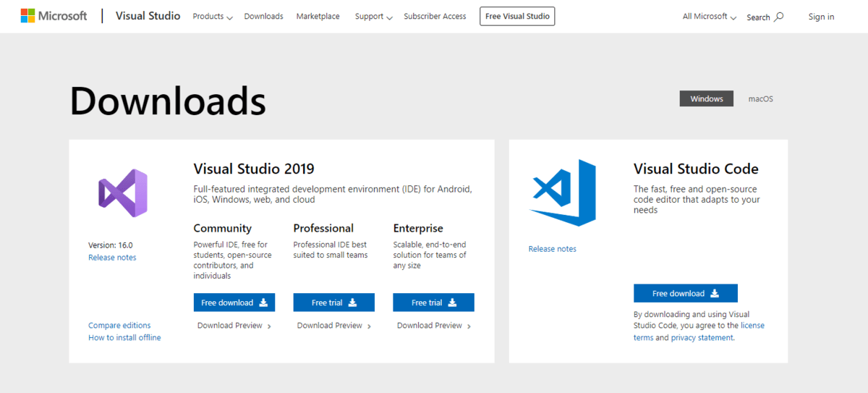
Task: Click the Enterprise edition heading
Action: click(x=418, y=228)
